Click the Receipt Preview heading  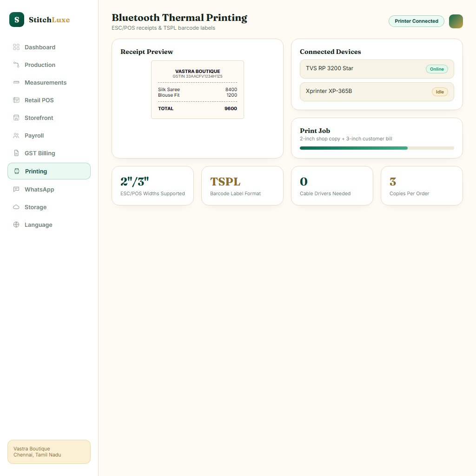click(146, 52)
